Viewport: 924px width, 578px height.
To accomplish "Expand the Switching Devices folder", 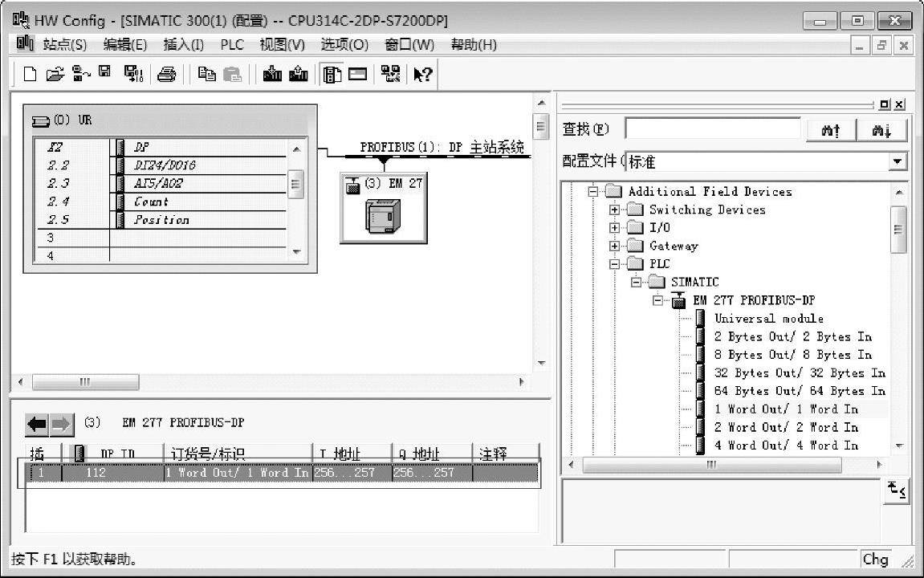I will pyautogui.click(x=614, y=210).
